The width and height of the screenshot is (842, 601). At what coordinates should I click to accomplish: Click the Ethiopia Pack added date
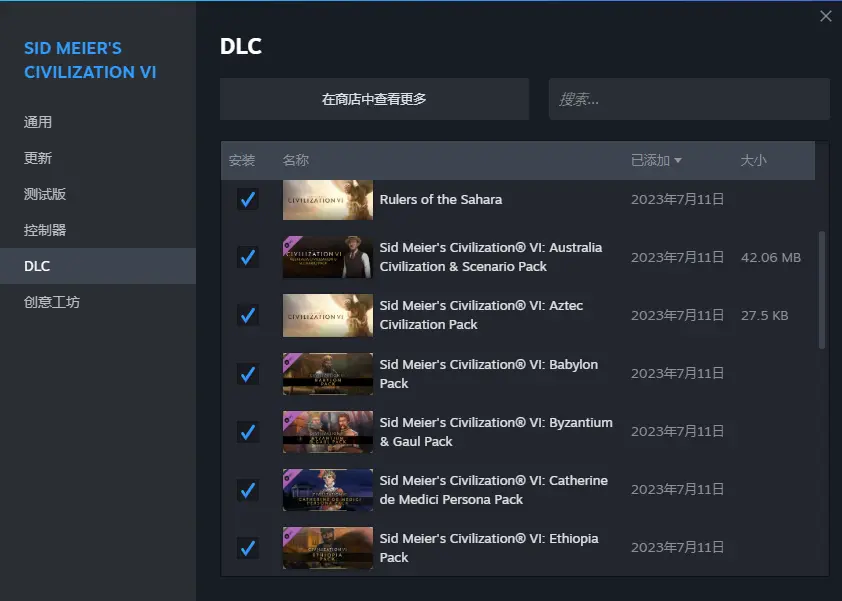[x=677, y=547]
